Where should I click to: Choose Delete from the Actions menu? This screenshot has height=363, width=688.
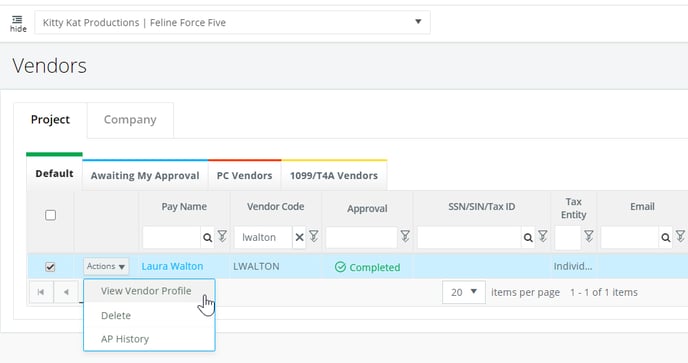pyautogui.click(x=149, y=316)
